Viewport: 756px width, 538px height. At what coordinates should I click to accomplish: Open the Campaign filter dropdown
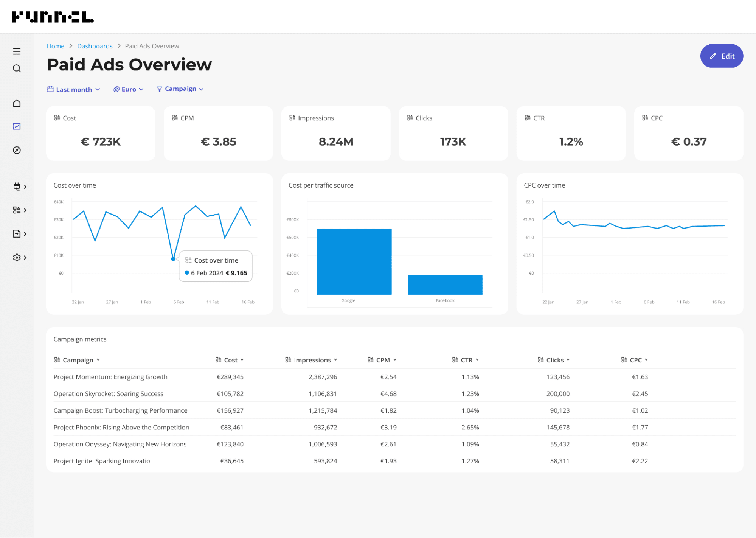(180, 89)
